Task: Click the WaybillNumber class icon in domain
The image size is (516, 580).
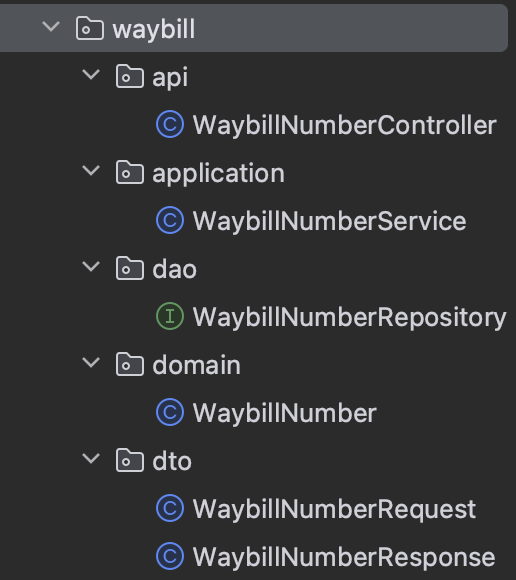Action: coord(170,412)
